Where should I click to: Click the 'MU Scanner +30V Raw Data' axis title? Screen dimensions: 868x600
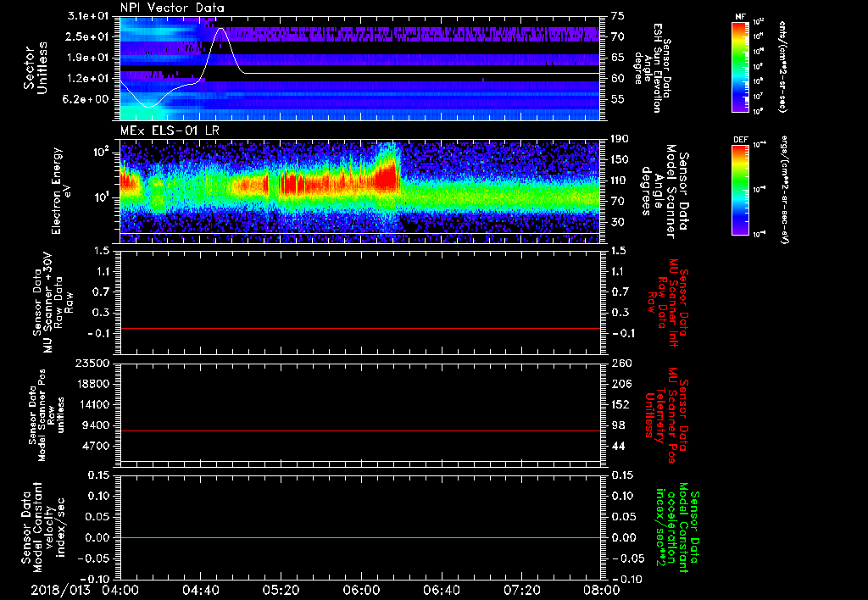pyautogui.click(x=52, y=303)
